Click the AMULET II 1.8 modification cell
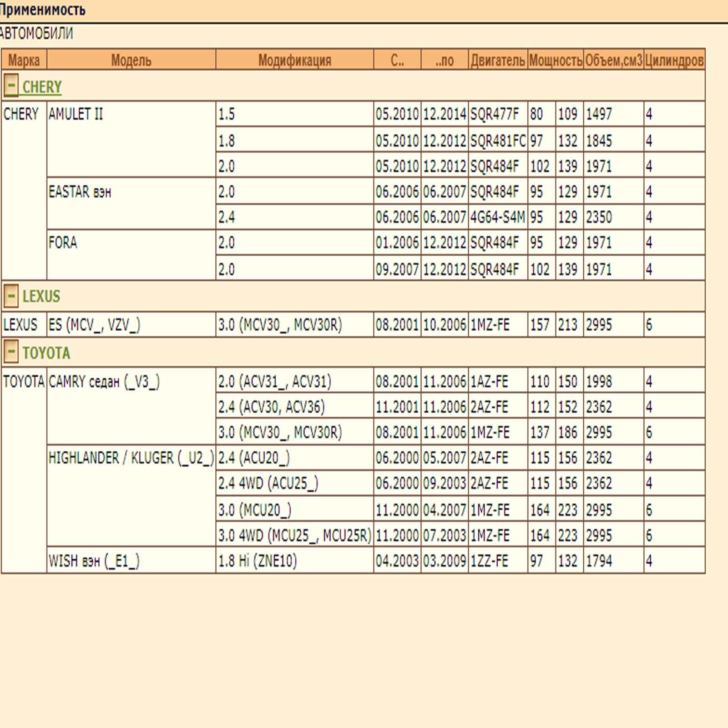The image size is (728, 728). (295, 140)
